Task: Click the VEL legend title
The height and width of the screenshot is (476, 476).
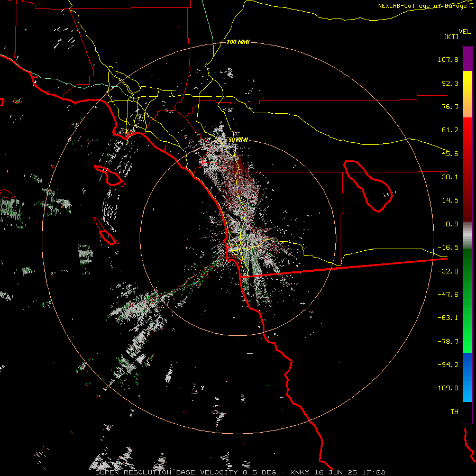Action: point(464,32)
